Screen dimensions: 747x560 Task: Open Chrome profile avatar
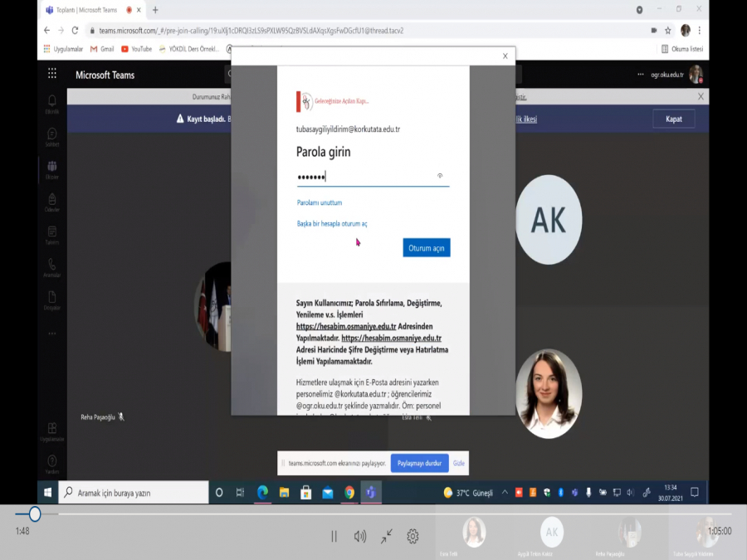tap(685, 31)
